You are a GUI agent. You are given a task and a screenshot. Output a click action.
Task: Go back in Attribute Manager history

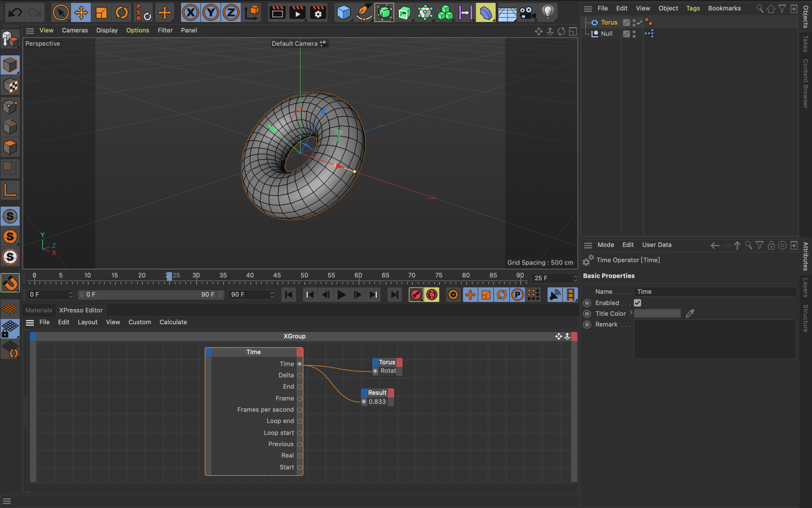(715, 246)
